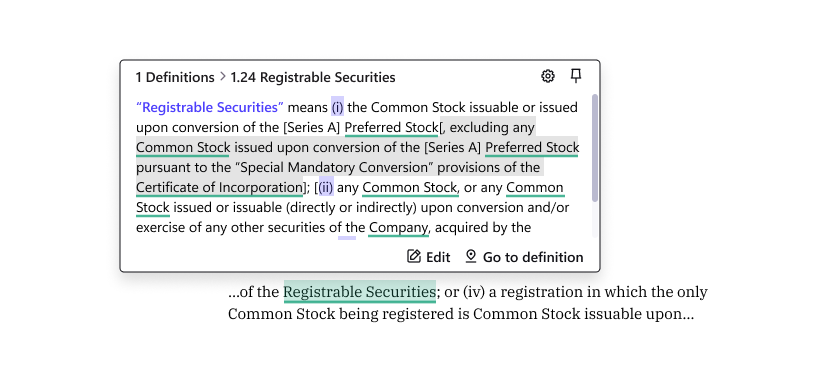Click the purple "Registrable Securities" defined term heading
Viewport: 828px width, 384px height.
tap(210, 107)
